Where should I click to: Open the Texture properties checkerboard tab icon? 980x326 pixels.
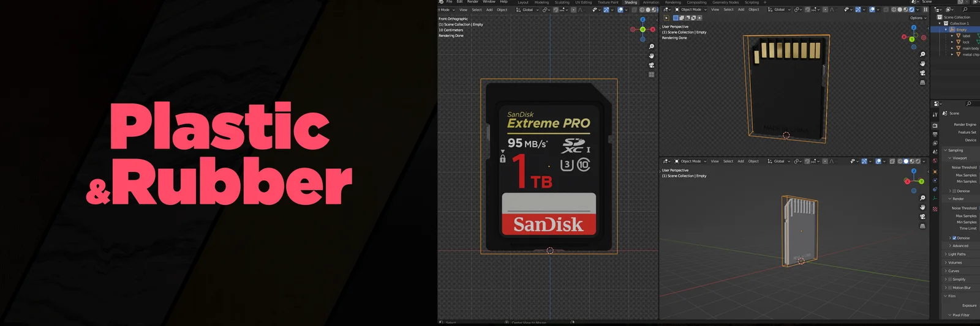point(935,209)
